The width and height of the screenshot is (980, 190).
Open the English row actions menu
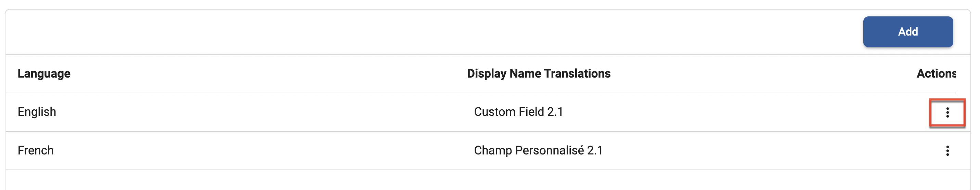[x=947, y=112]
